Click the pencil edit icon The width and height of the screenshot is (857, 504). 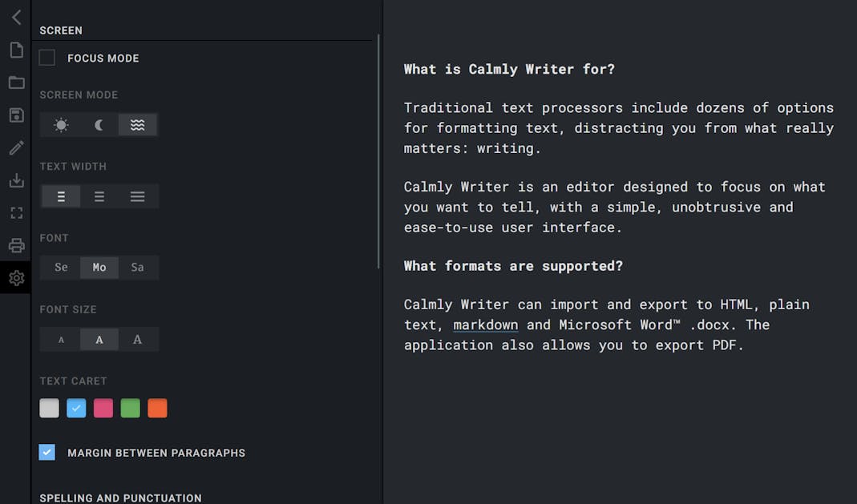(16, 147)
